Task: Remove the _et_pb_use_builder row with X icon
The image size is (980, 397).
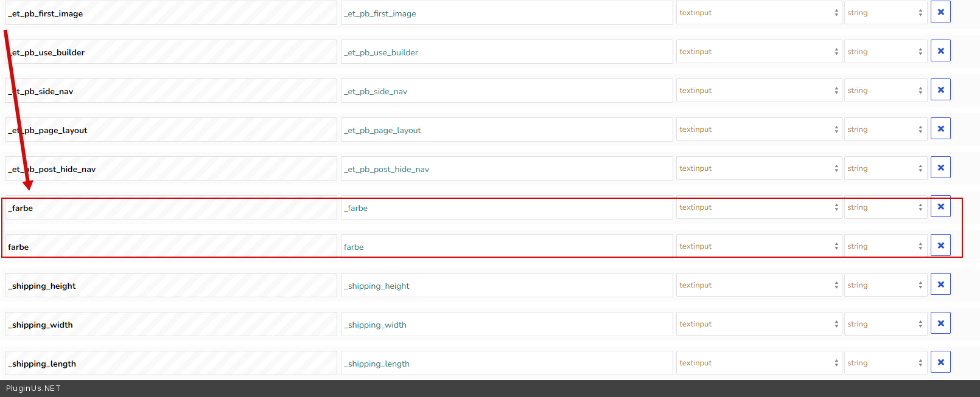Action: 940,51
